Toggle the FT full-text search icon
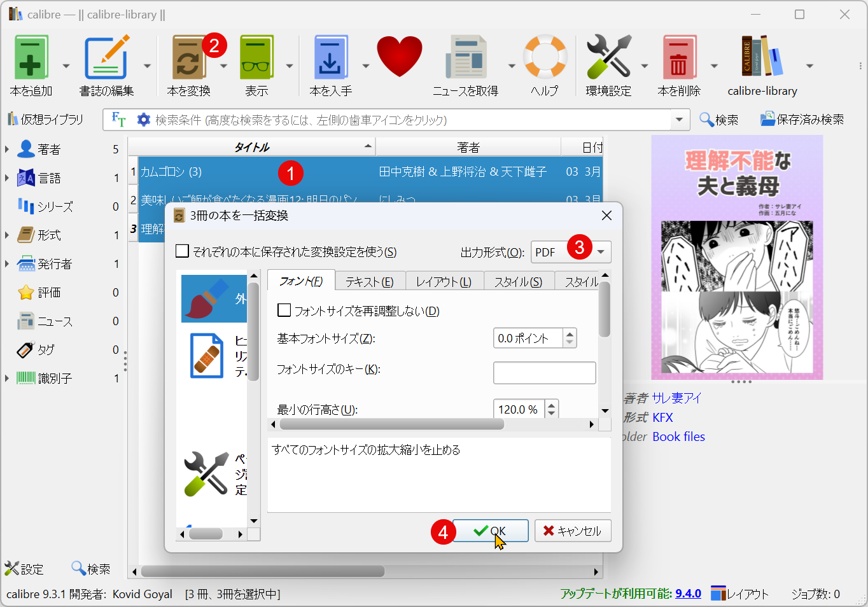The width and height of the screenshot is (868, 607). pyautogui.click(x=118, y=120)
